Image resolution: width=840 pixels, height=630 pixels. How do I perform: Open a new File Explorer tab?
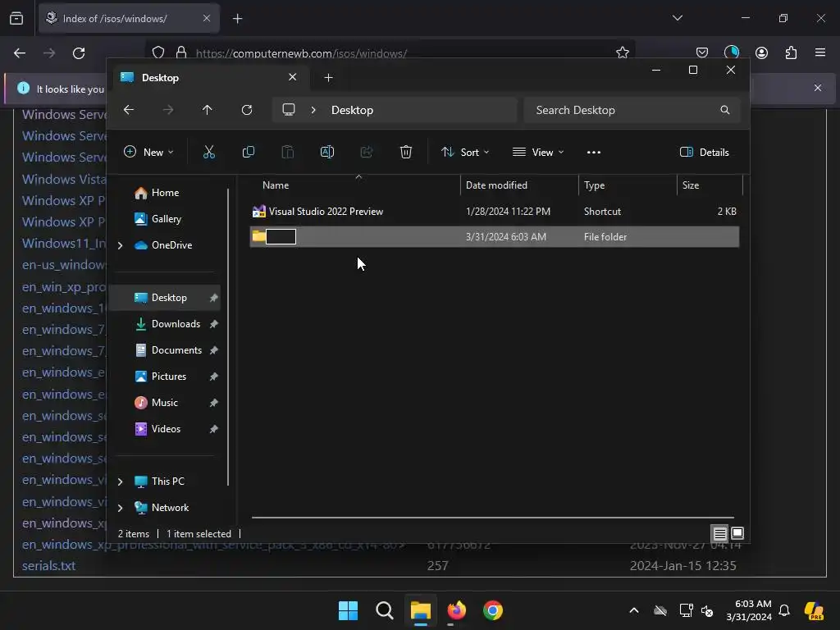328,78
